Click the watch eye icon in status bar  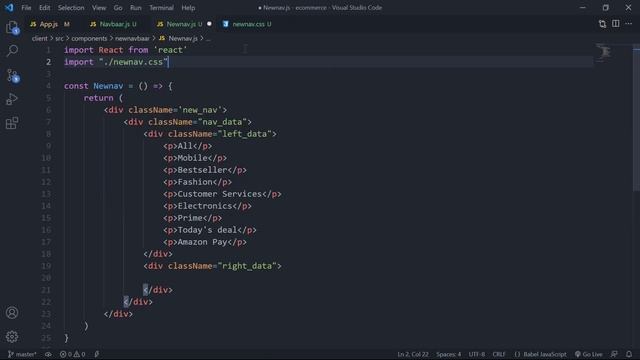[x=48, y=354]
